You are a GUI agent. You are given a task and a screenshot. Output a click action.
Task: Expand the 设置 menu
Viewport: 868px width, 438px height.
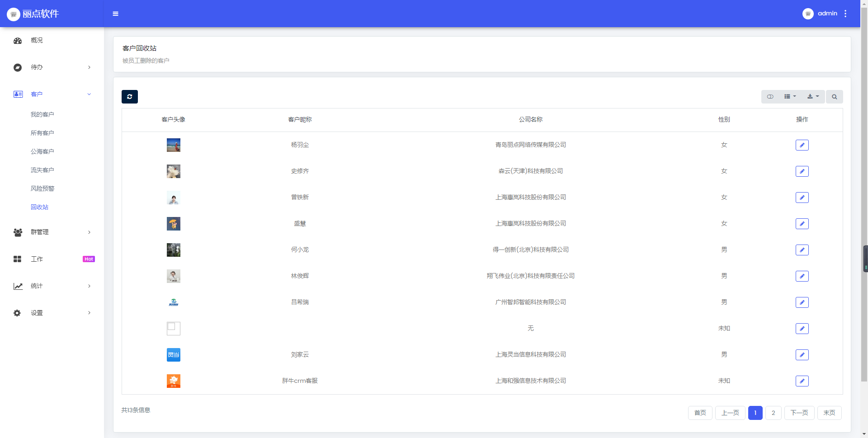pos(52,313)
